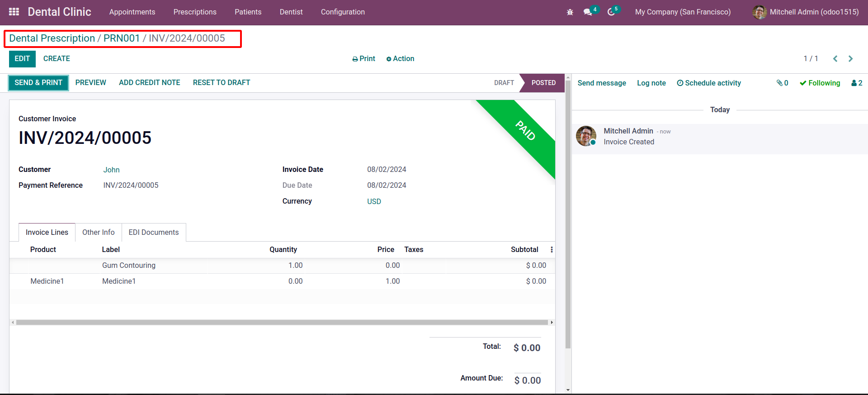Image resolution: width=868 pixels, height=395 pixels.
Task: Open the Action dropdown
Action: pyautogui.click(x=400, y=59)
